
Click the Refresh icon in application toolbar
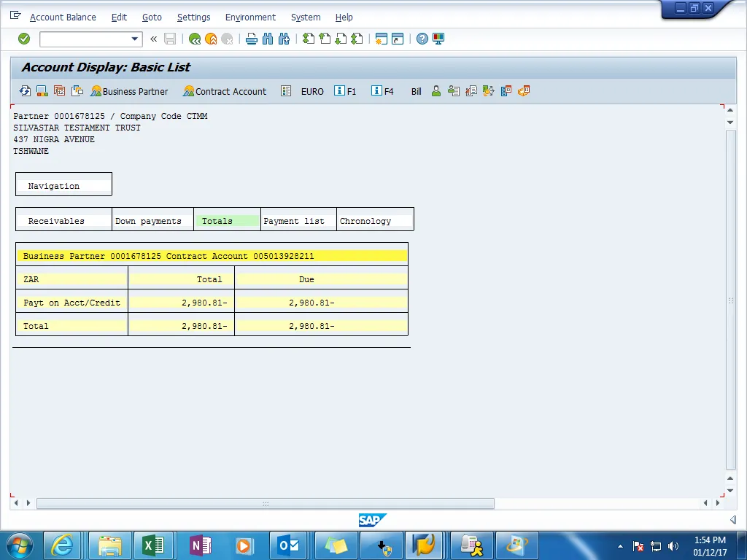[25, 91]
